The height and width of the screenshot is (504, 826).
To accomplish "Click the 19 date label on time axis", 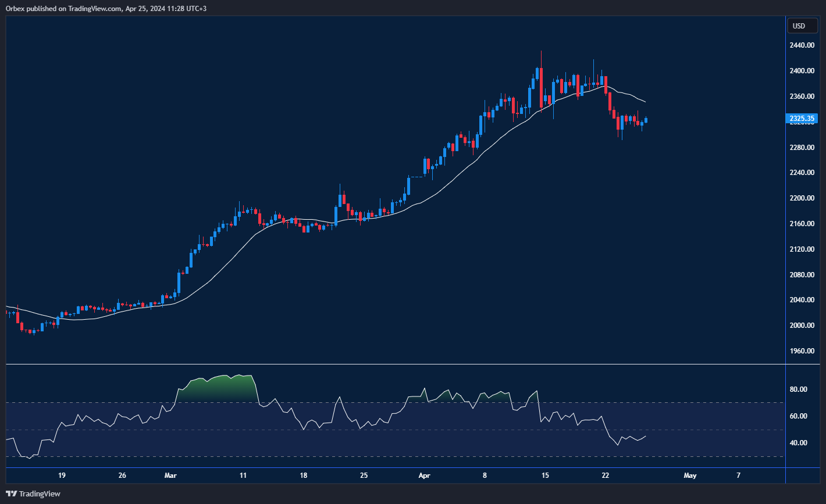I will [62, 476].
